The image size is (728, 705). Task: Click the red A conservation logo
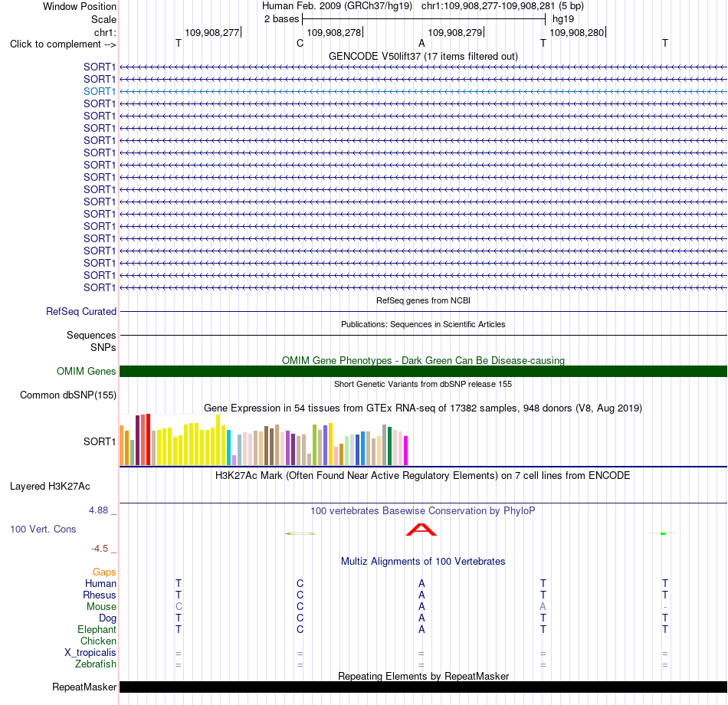click(x=421, y=530)
